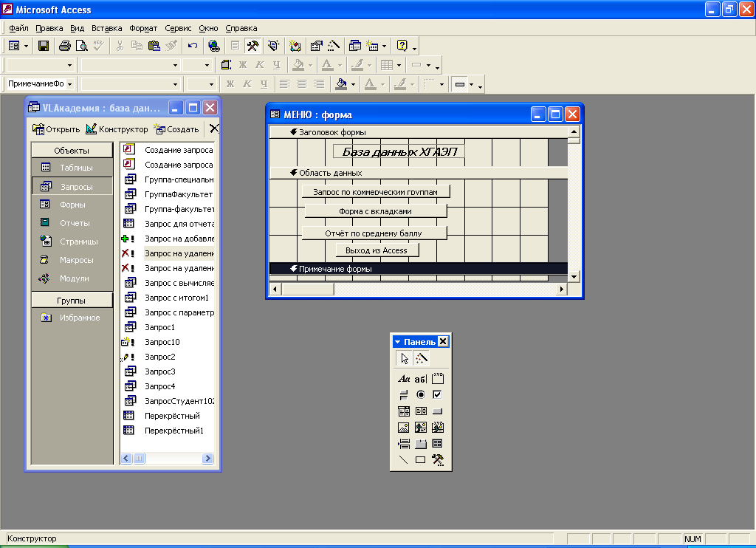The height and width of the screenshot is (548, 756).
Task: Open the Формат menu
Action: [143, 28]
